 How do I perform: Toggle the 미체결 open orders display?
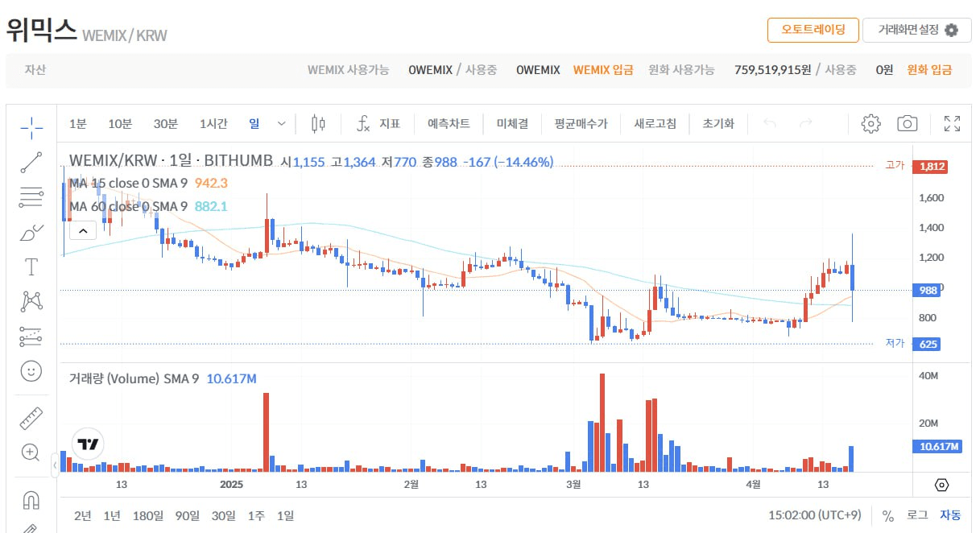(512, 124)
